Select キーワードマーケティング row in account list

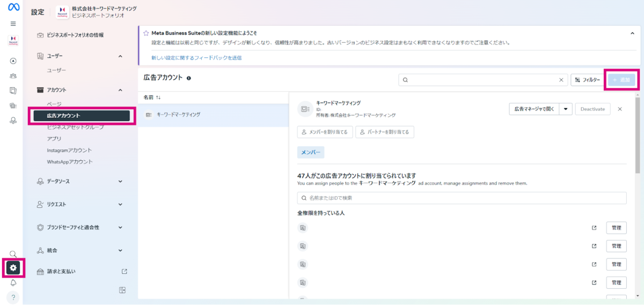[213, 115]
